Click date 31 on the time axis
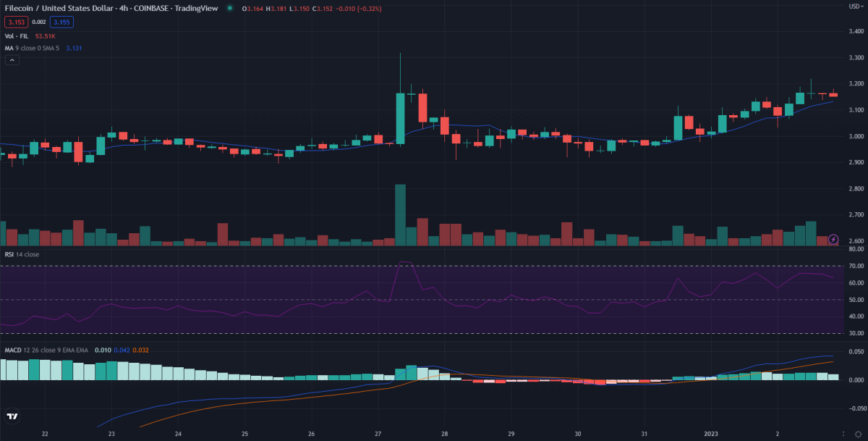The width and height of the screenshot is (868, 441). click(644, 434)
